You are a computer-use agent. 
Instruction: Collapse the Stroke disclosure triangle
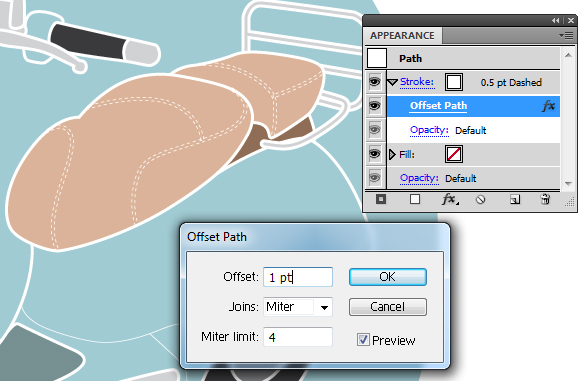tap(392, 82)
